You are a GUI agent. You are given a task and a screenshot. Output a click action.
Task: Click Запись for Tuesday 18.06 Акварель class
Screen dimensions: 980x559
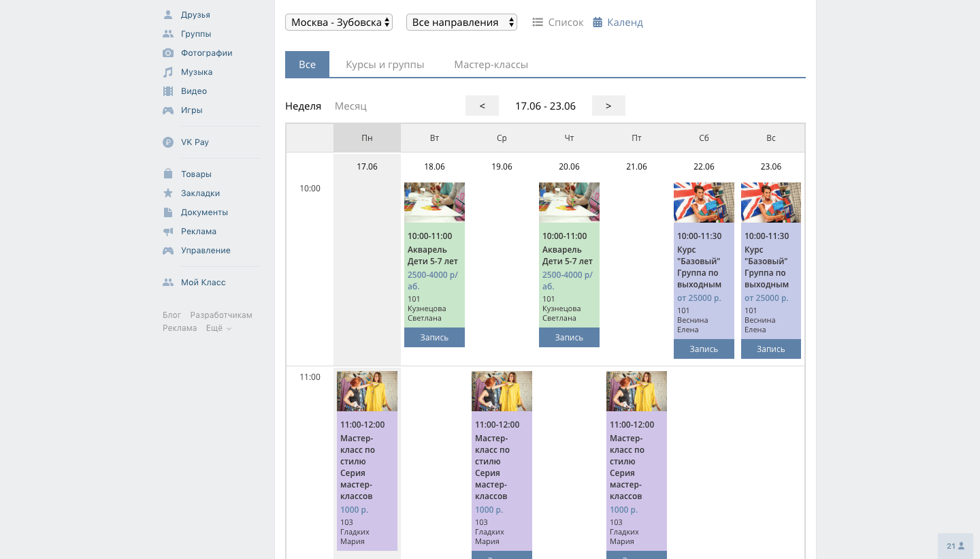point(434,337)
